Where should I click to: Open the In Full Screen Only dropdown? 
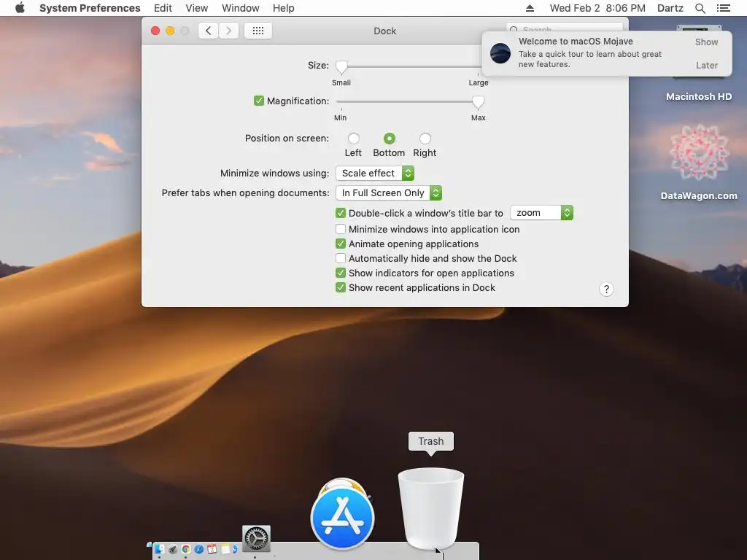pos(389,192)
